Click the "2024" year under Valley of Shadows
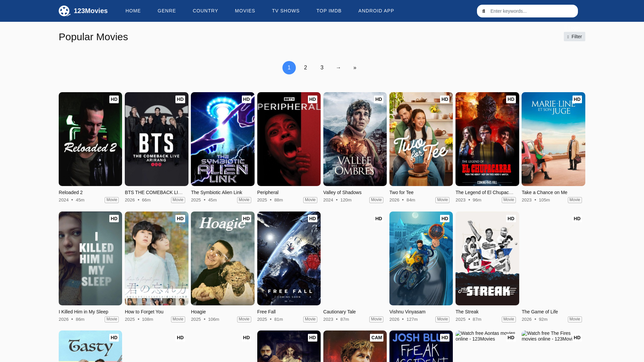 [328, 200]
